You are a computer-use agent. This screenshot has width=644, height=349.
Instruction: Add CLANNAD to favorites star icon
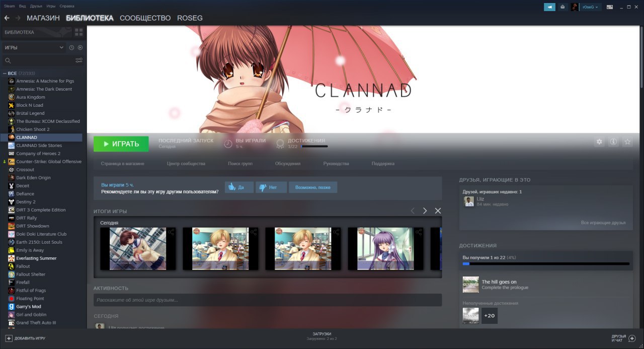[x=627, y=142]
